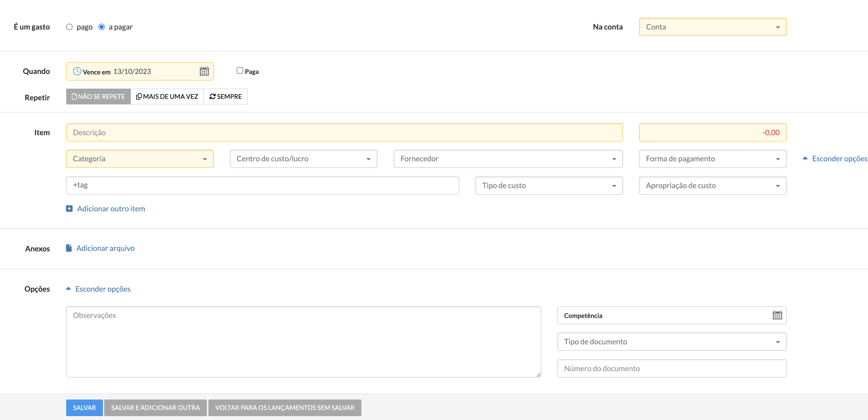Open the Forma de pagamento dropdown
This screenshot has height=420, width=868.
(x=712, y=159)
